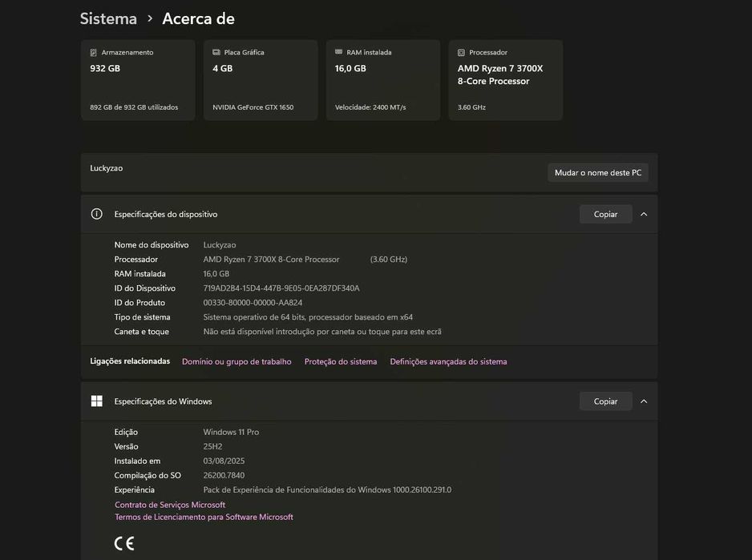Select Nome do dispositivo value Luckyzao
This screenshot has height=560, width=752.
(x=220, y=245)
